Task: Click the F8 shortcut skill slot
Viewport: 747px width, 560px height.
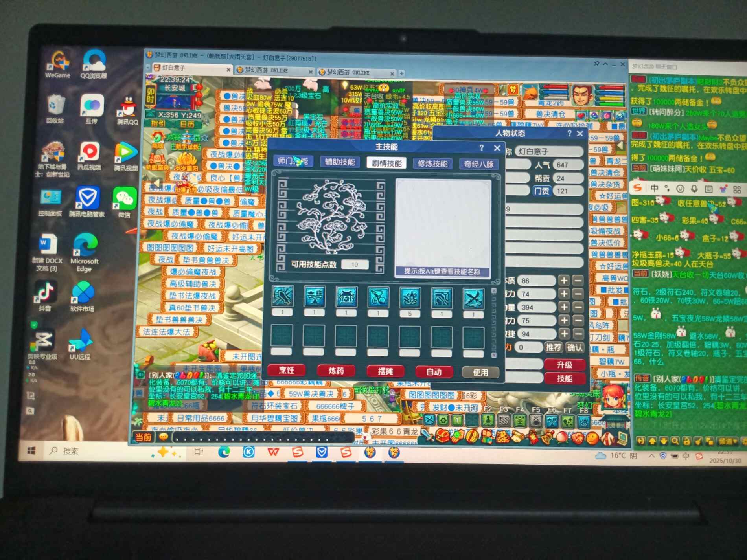Action: coord(584,422)
